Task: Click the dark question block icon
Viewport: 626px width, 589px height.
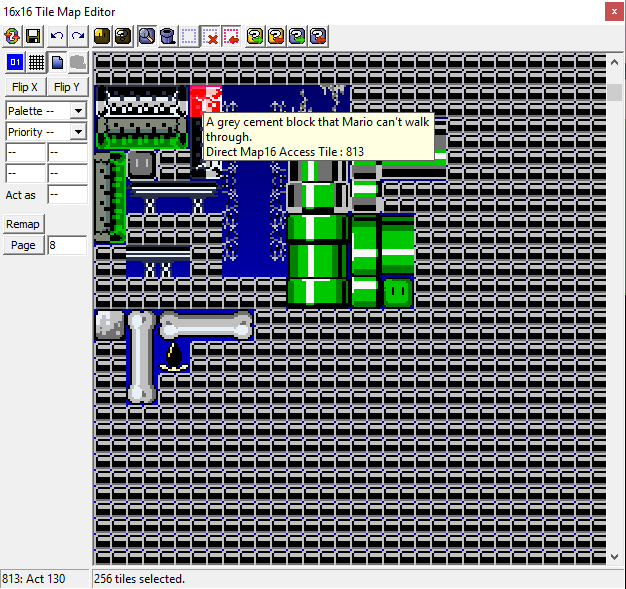Action: [x=123, y=36]
